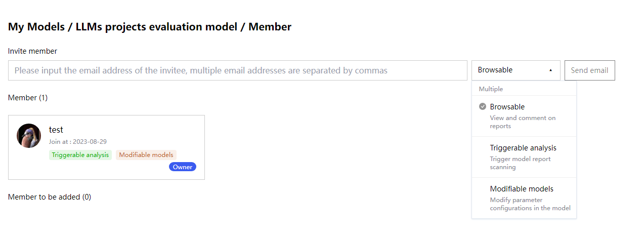The image size is (644, 234).
Task: Click the Multiple header in dropdown list
Action: pos(491,89)
